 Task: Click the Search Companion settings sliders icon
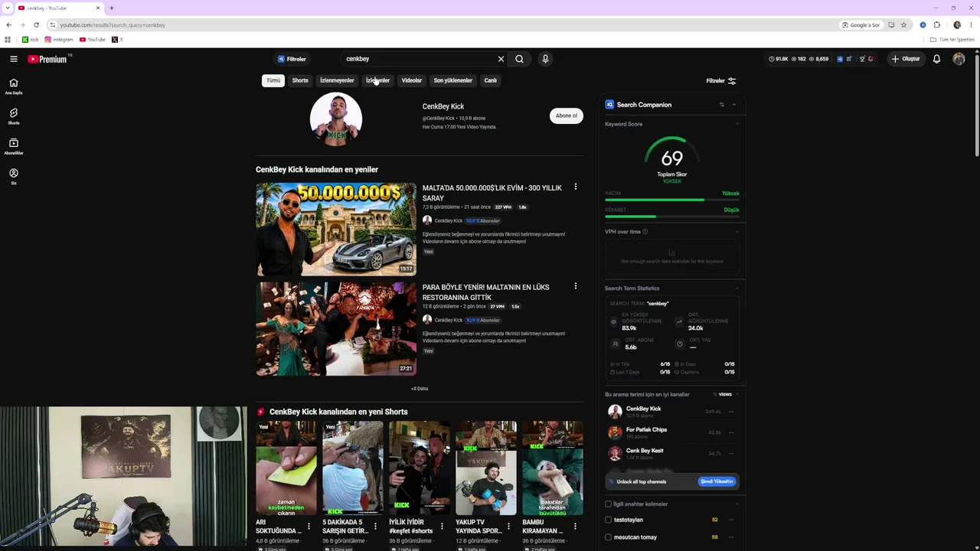721,105
